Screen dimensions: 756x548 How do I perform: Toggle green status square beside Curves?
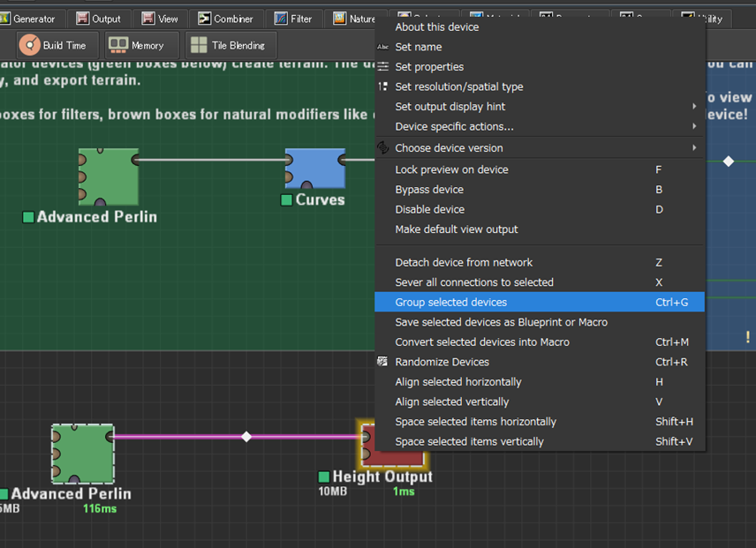[286, 199]
